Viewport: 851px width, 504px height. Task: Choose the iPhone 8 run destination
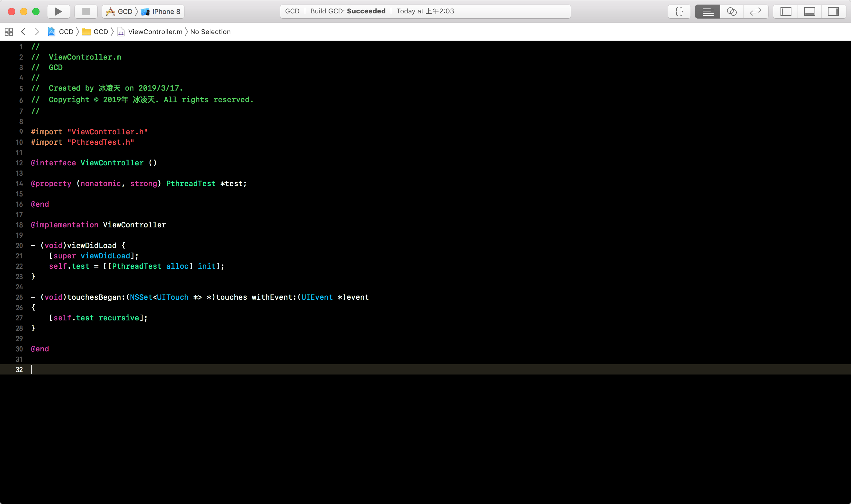coord(160,12)
